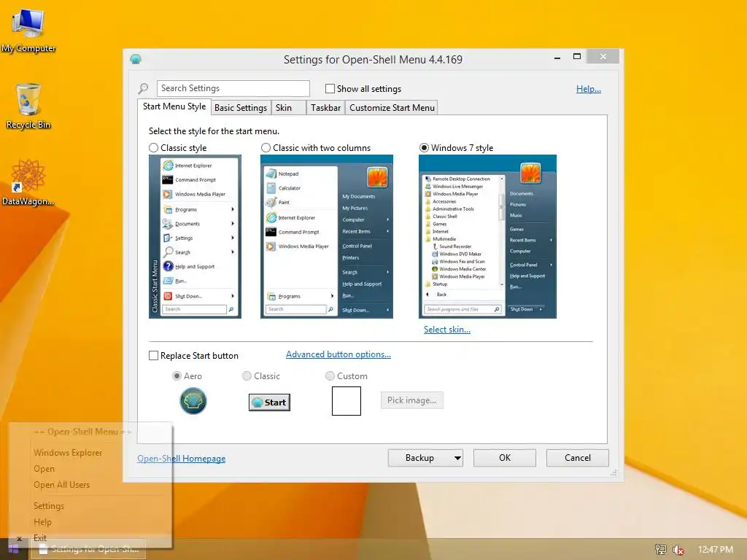Choose Windows Explorer in context menu
Screen dimensions: 747x560
(x=68, y=452)
